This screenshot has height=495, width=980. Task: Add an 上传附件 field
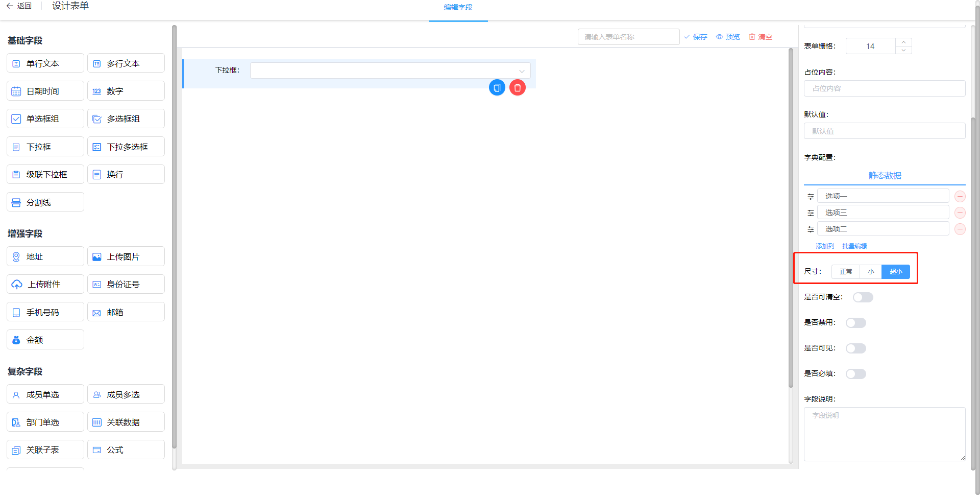pos(45,284)
